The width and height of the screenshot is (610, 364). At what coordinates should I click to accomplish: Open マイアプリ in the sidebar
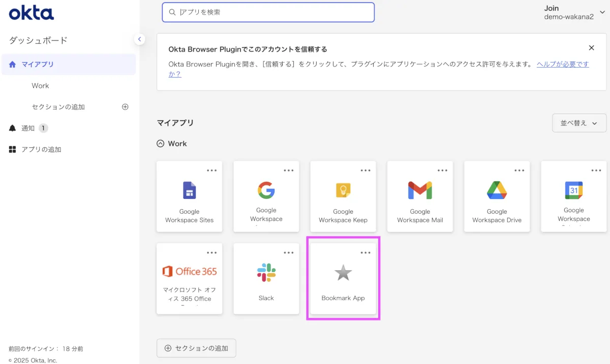pos(69,64)
